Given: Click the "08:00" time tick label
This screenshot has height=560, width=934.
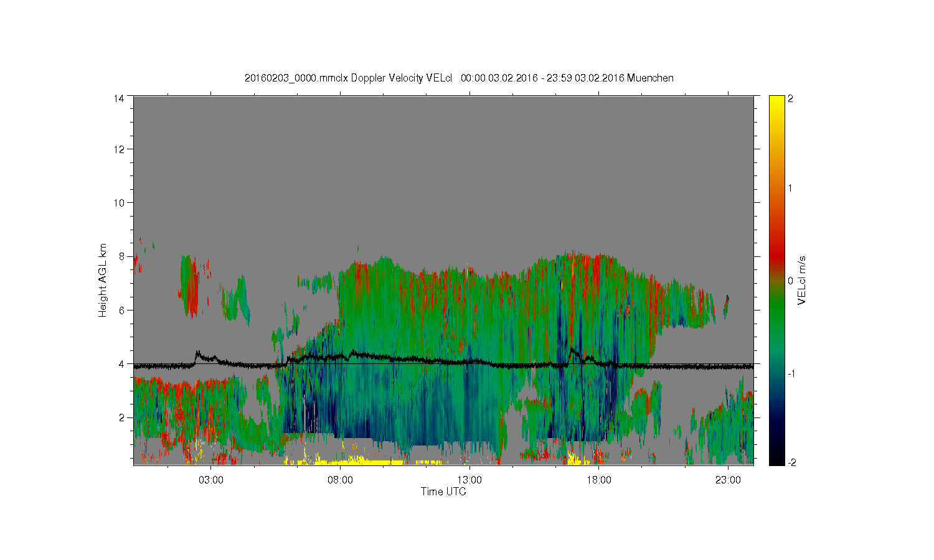Looking at the screenshot, I should (340, 480).
